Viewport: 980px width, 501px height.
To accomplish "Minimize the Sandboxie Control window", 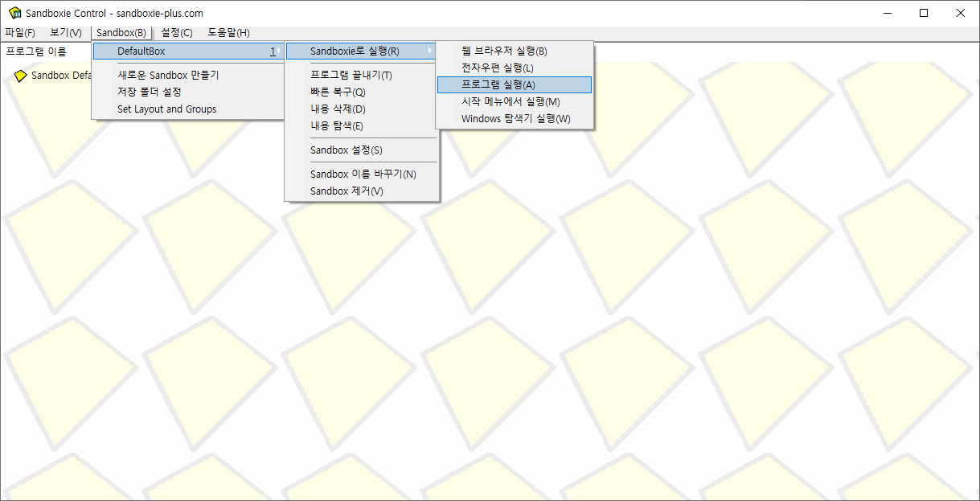I will pos(888,13).
